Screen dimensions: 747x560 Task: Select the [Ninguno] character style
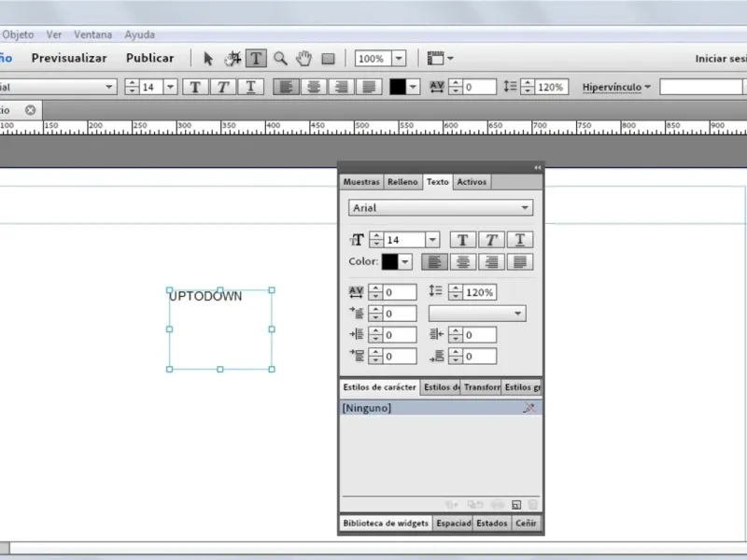(441, 408)
